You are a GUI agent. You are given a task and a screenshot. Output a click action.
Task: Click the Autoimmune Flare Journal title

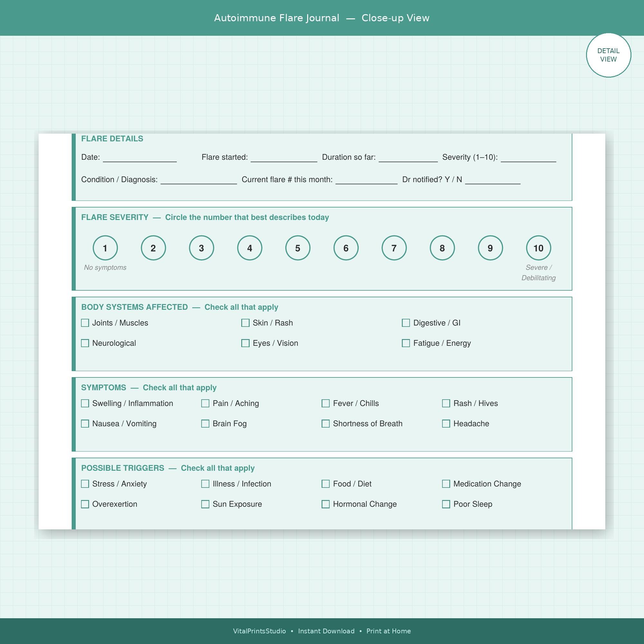tap(277, 18)
